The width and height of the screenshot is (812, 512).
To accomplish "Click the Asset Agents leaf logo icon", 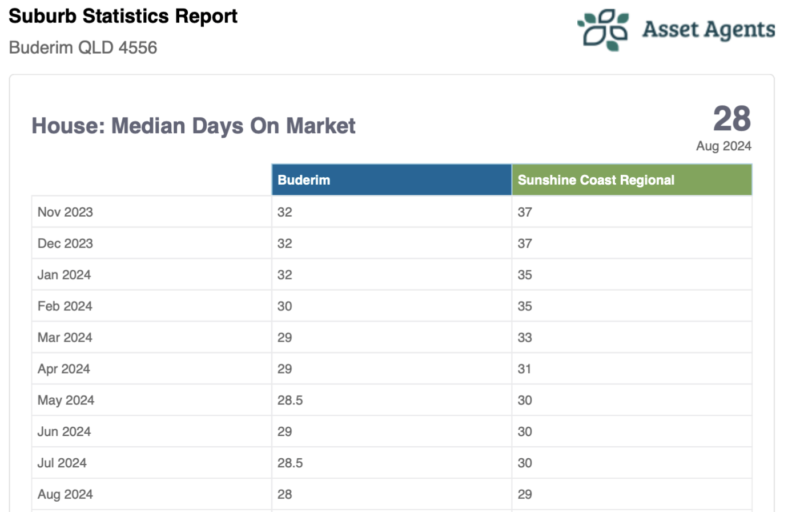I will [603, 30].
